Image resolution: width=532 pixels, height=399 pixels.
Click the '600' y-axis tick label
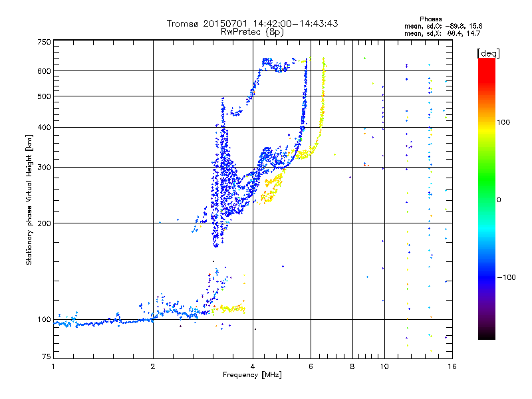(x=45, y=71)
